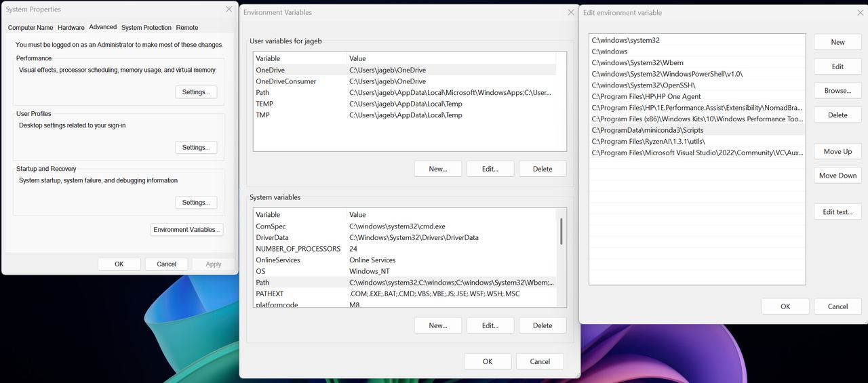Image resolution: width=868 pixels, height=383 pixels.
Task: Click Edit... under System variables
Action: (x=490, y=325)
